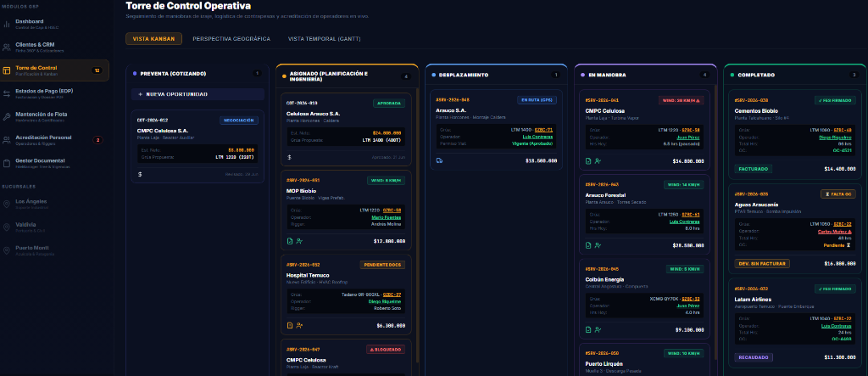The width and height of the screenshot is (868, 376).
Task: Click operator link Diego Riquelme on Cementos Biobío
Action: 836,137
